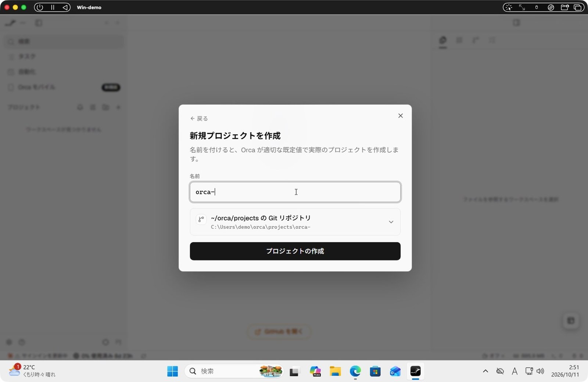588x382 pixels.
Task: Open the Windows Start menu
Action: (172, 371)
